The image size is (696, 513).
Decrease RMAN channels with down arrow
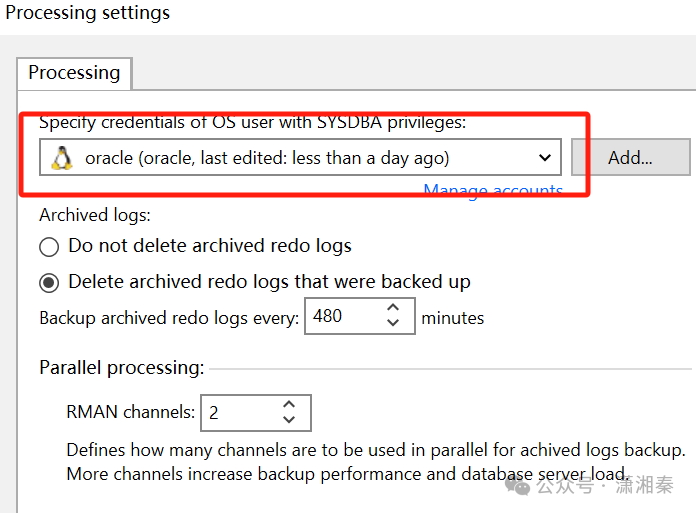[289, 419]
